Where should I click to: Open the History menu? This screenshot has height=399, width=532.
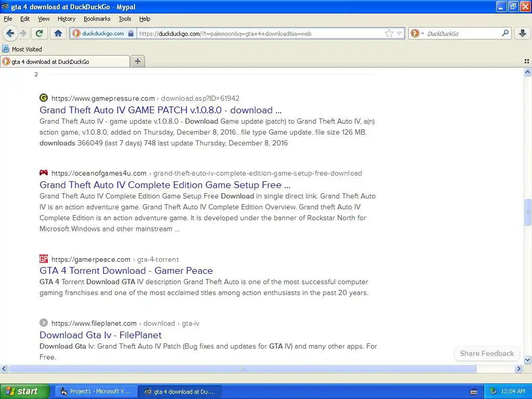pos(66,19)
